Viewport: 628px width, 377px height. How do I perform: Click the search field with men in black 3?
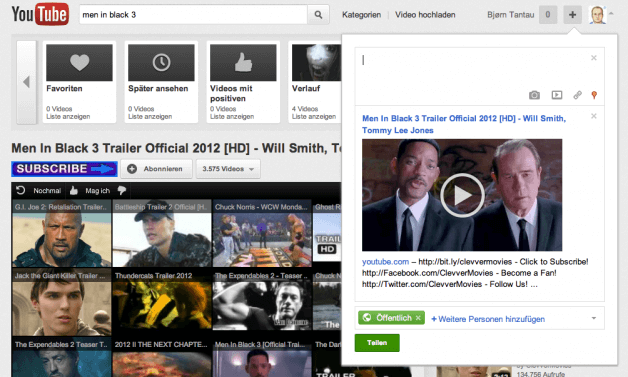(193, 15)
